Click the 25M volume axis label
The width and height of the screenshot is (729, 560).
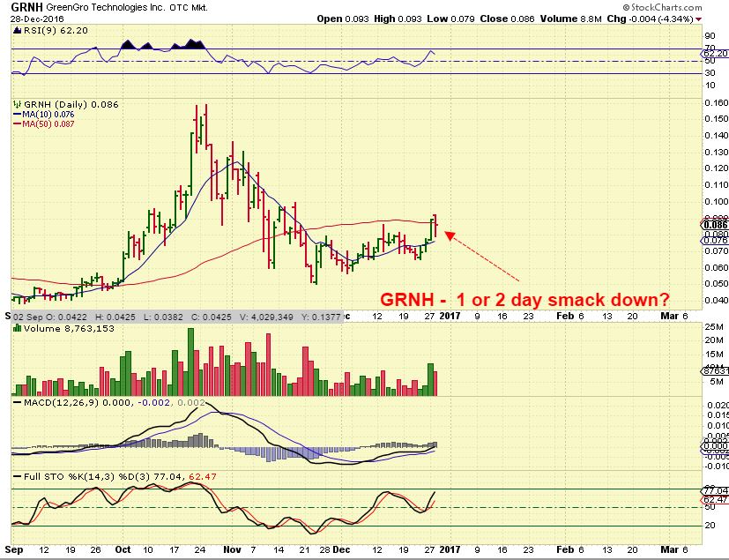click(x=714, y=327)
